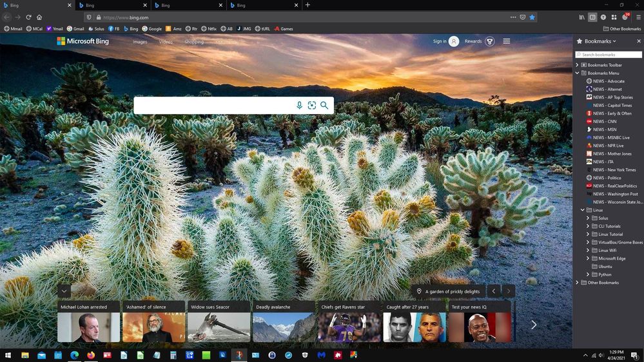The width and height of the screenshot is (644, 362).
Task: Open Mmail bookmark in toolbar
Action: click(13, 29)
